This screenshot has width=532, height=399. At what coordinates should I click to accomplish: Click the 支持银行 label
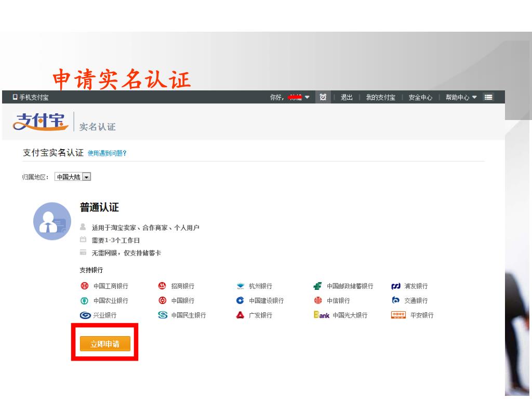[91, 270]
